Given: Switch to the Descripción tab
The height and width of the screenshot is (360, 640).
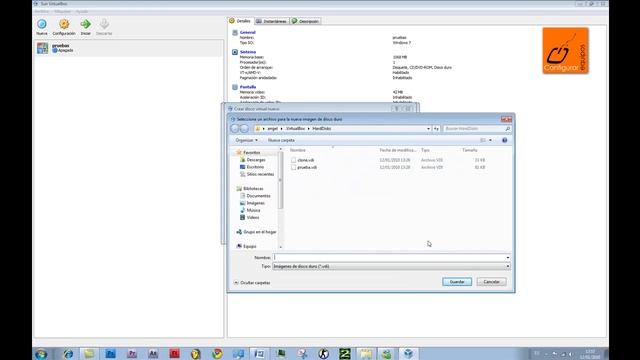Looking at the screenshot, I should pos(305,21).
